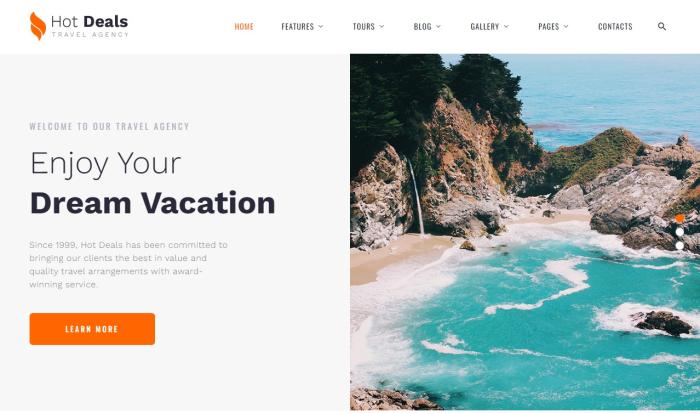Switch to the third slide dot

[679, 246]
